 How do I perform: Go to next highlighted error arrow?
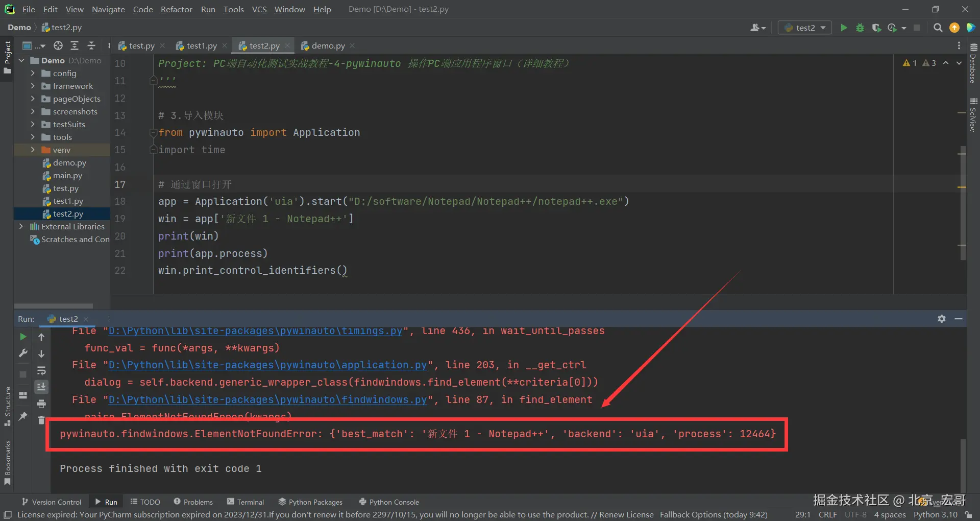pyautogui.click(x=959, y=63)
